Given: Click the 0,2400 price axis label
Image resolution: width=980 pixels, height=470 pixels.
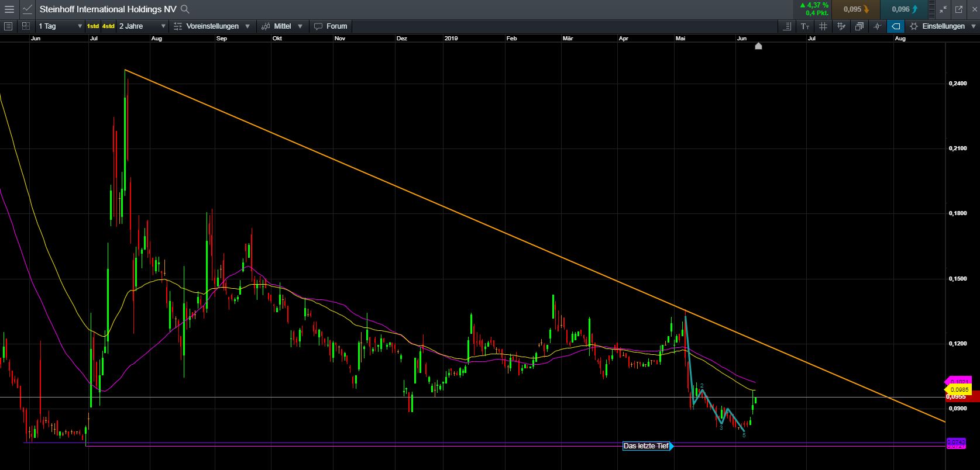Looking at the screenshot, I should pyautogui.click(x=957, y=84).
